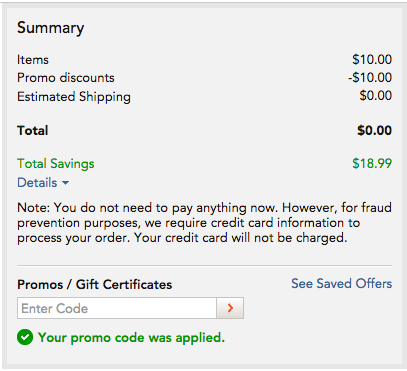The height and width of the screenshot is (371, 407).
Task: Expand the Details savings dropdown arrow
Action: pos(65,183)
